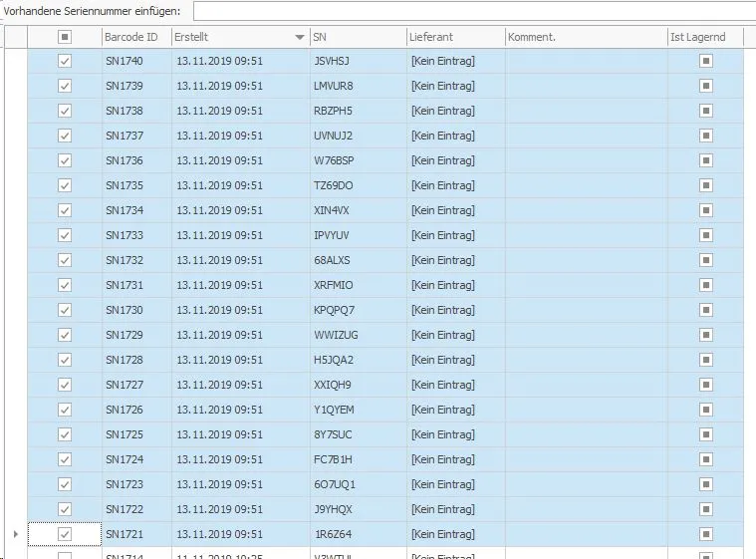Uncheck the row checkbox for SN1735
The height and width of the screenshot is (559, 756).
(65, 185)
